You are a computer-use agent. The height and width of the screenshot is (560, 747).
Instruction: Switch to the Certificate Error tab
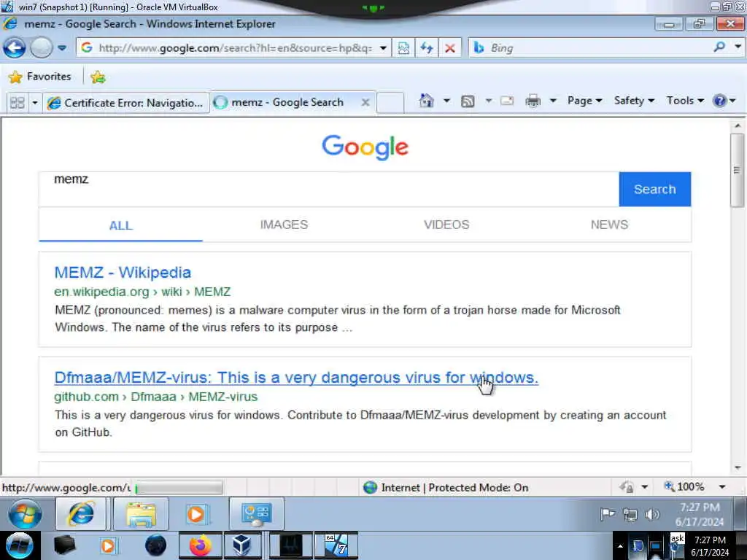(x=126, y=102)
